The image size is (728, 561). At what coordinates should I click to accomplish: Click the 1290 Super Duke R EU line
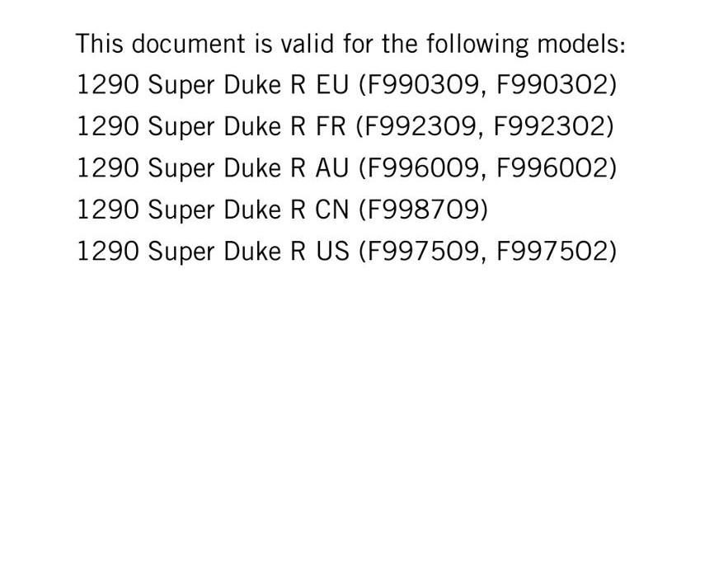point(346,85)
